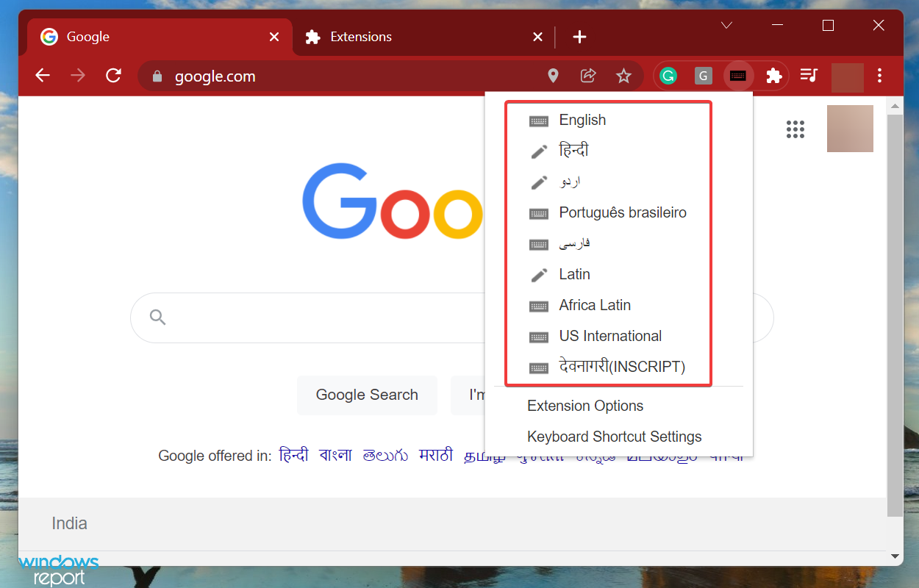Reload the page with refresh icon
Image resolution: width=919 pixels, height=588 pixels.
click(113, 76)
